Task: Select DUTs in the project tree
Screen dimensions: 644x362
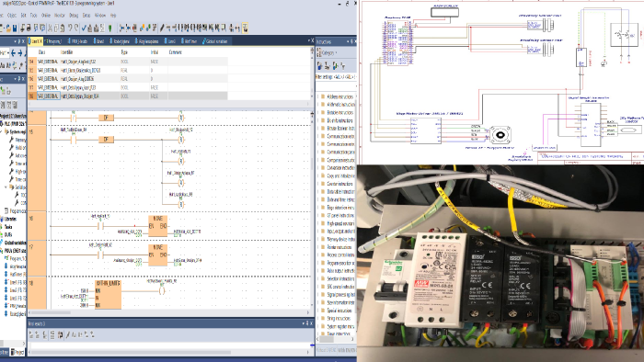Action: 8,234
